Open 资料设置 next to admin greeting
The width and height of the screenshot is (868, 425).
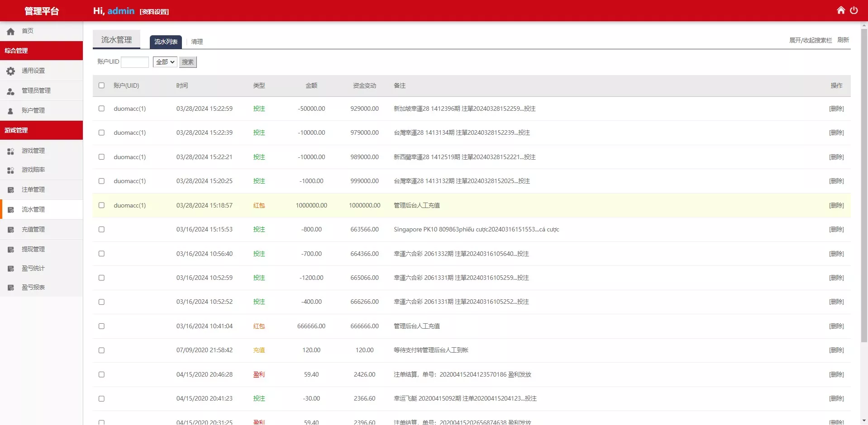[154, 11]
